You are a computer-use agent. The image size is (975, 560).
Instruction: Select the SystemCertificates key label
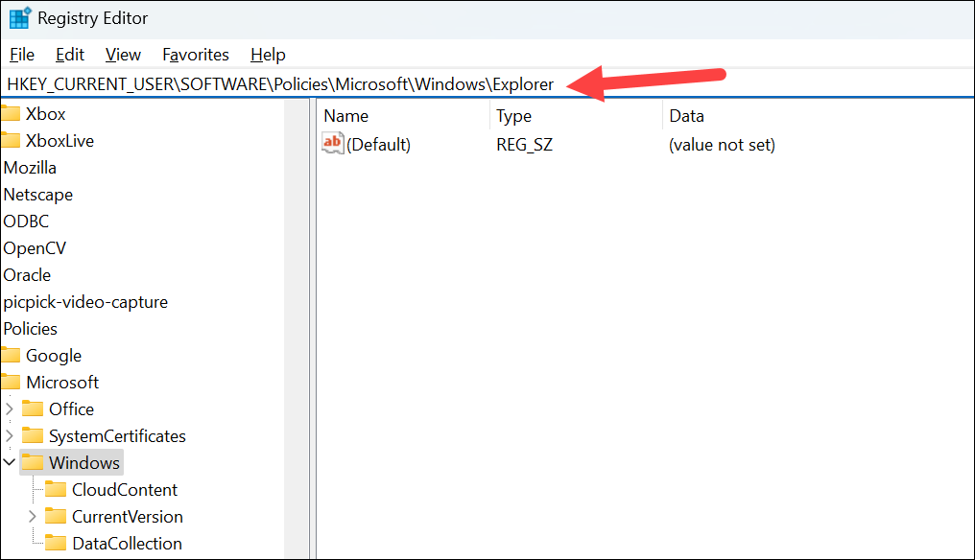click(117, 436)
